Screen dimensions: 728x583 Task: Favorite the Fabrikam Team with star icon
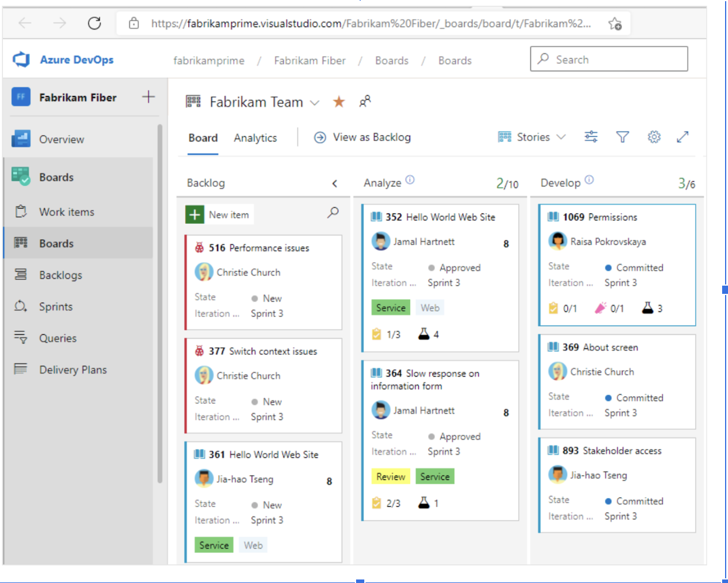pyautogui.click(x=338, y=101)
